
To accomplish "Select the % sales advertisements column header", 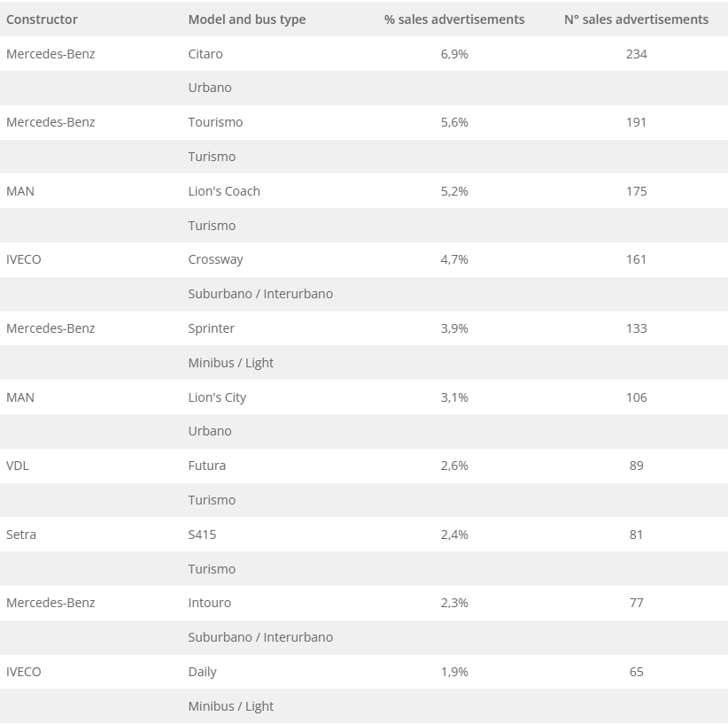I will pyautogui.click(x=454, y=19).
